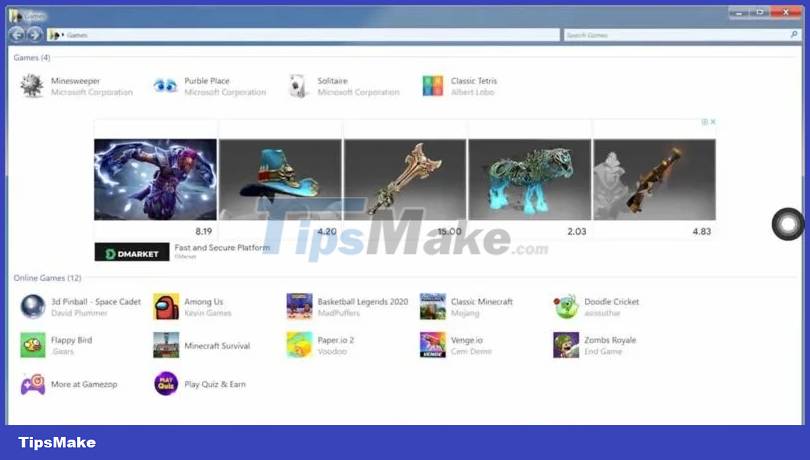Click the Games folder icon in address bar

tap(54, 35)
